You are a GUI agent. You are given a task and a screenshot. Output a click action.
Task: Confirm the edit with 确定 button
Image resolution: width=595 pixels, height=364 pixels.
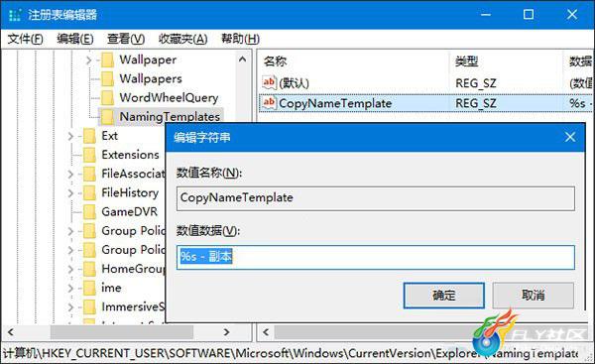point(444,296)
